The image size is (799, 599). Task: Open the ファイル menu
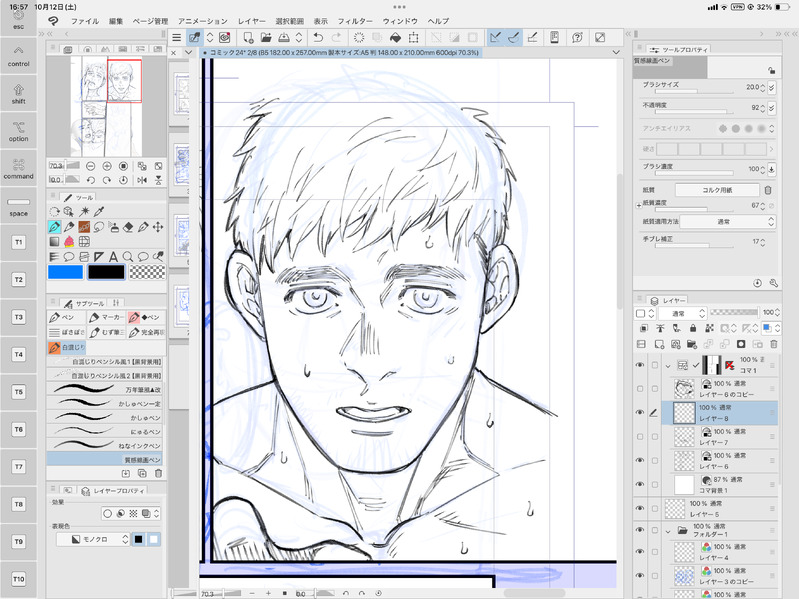pyautogui.click(x=85, y=20)
